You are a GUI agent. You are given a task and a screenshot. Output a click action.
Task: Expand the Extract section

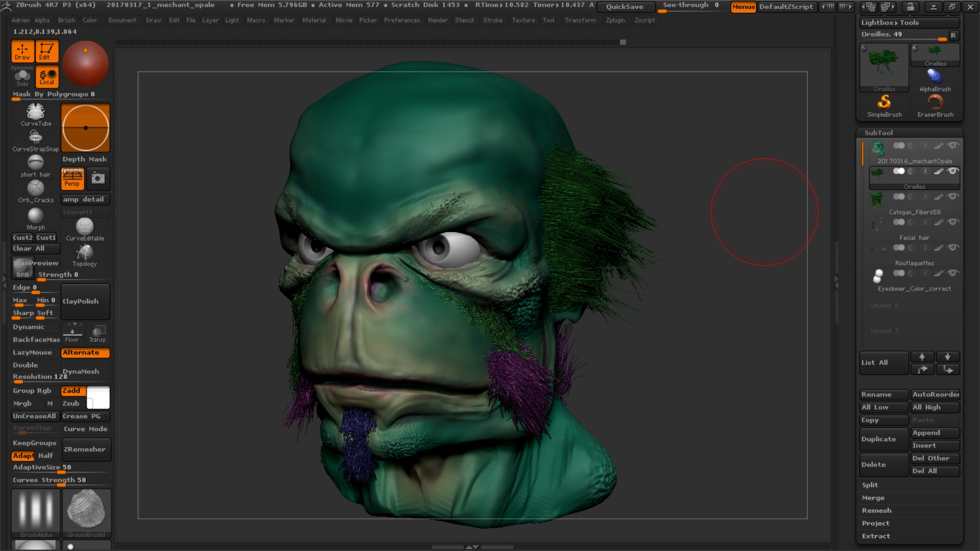point(876,536)
